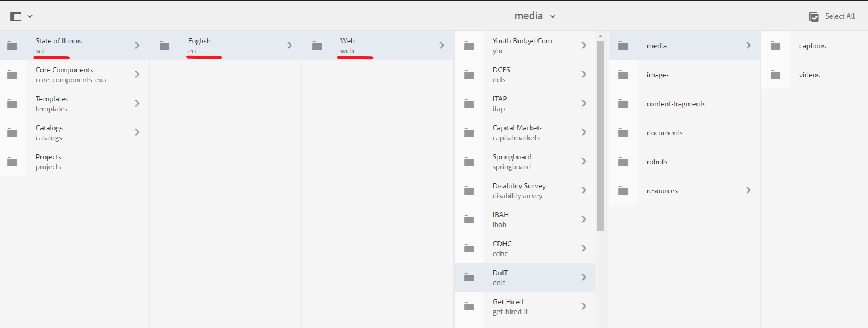The image size is (868, 328).
Task: Click the 'Templates' folder name
Action: click(52, 99)
